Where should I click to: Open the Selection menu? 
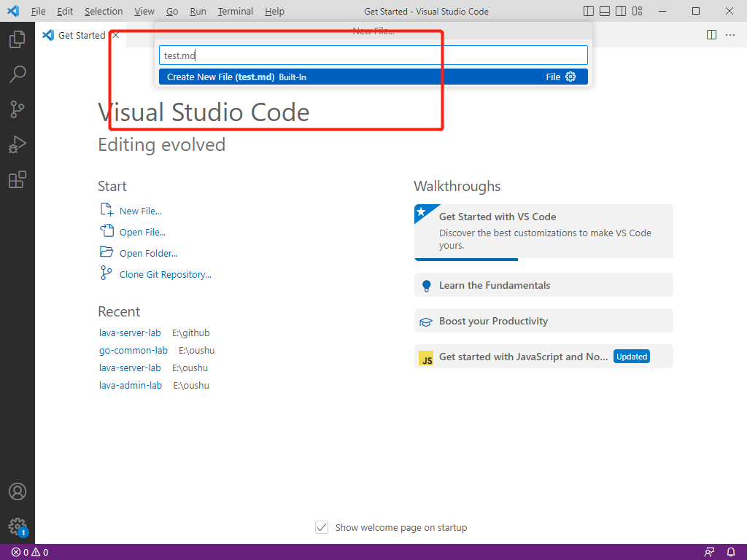coord(104,11)
